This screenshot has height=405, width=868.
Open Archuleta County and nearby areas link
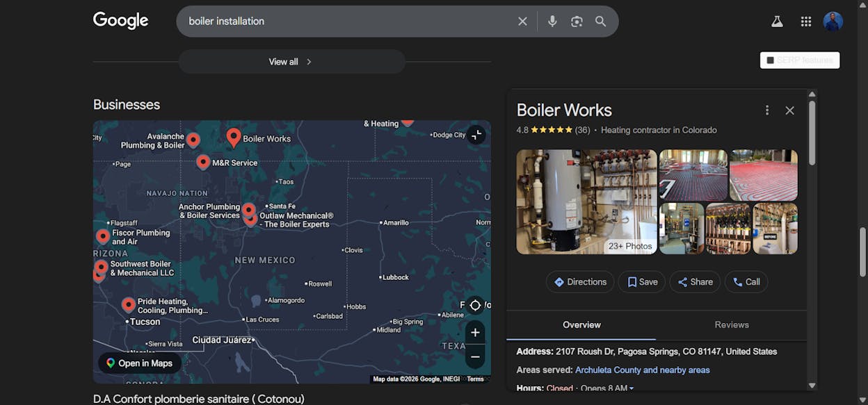coord(643,370)
